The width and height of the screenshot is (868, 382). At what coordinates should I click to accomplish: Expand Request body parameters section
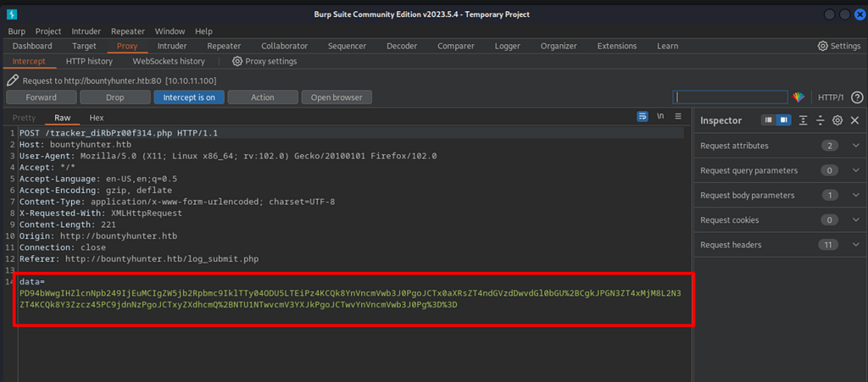pyautogui.click(x=855, y=196)
